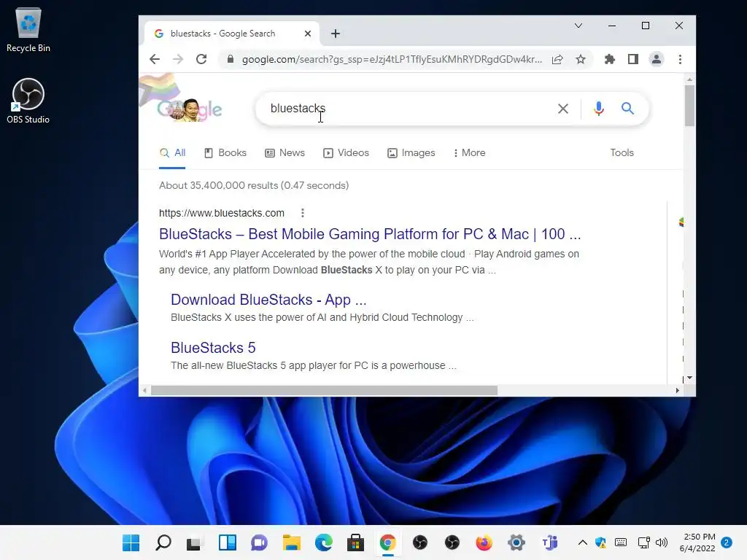The image size is (747, 560).
Task: Click the vertical scrollbar thumb
Action: pyautogui.click(x=689, y=106)
